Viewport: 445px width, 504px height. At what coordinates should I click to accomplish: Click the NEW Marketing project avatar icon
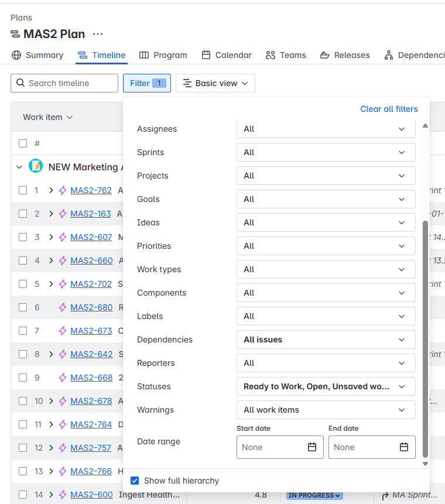(x=36, y=166)
